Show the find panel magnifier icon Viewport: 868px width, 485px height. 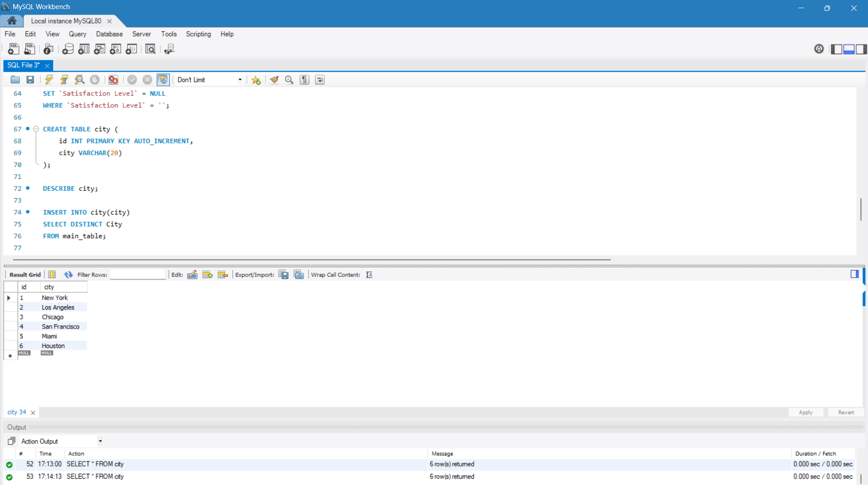[289, 80]
